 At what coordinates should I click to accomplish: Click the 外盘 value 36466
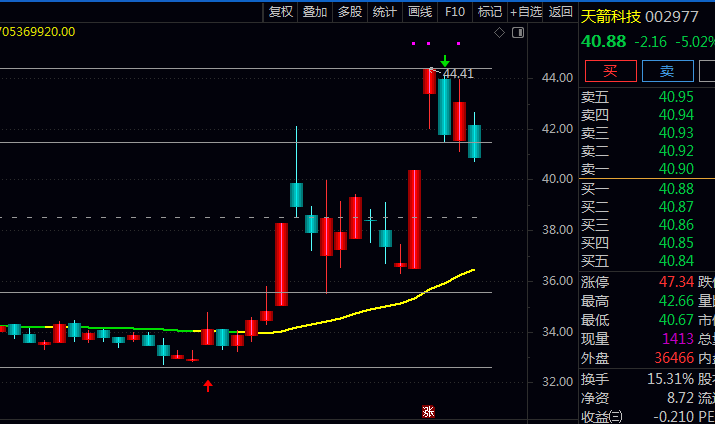[x=674, y=358]
